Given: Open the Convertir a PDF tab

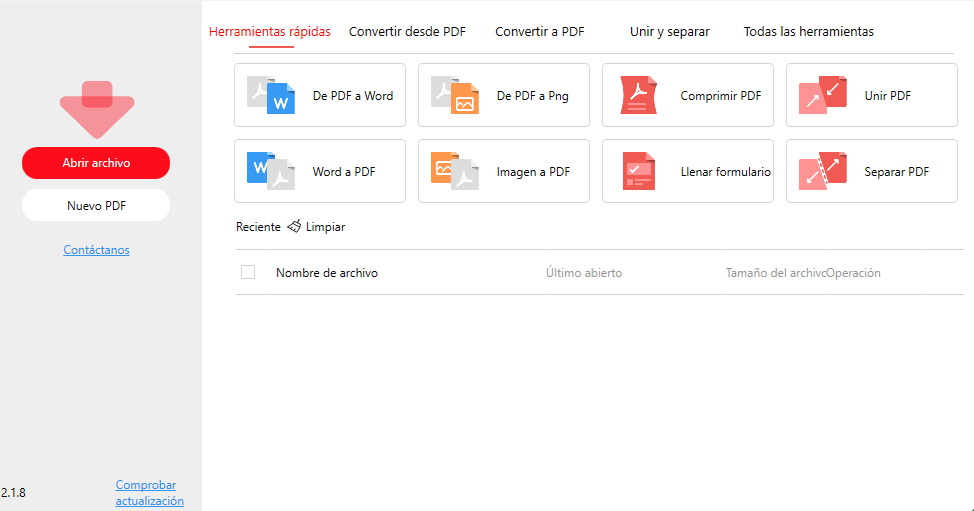Looking at the screenshot, I should coord(539,32).
